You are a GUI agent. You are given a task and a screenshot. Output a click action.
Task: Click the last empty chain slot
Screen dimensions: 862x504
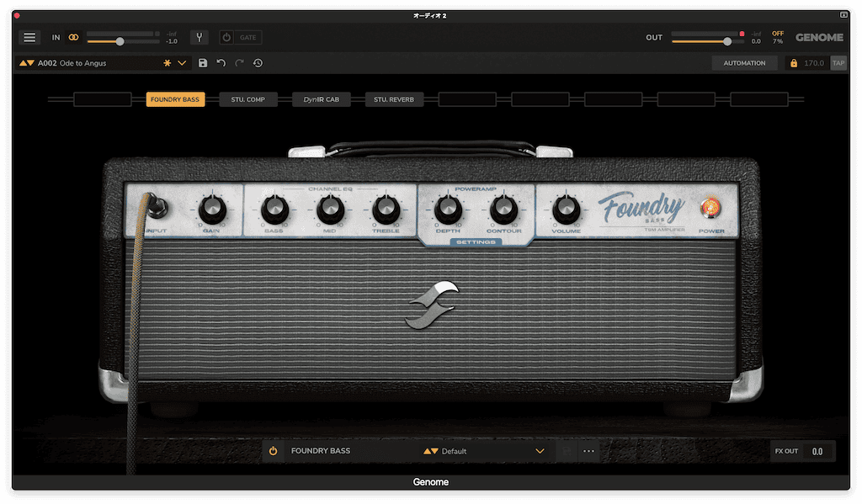(759, 99)
